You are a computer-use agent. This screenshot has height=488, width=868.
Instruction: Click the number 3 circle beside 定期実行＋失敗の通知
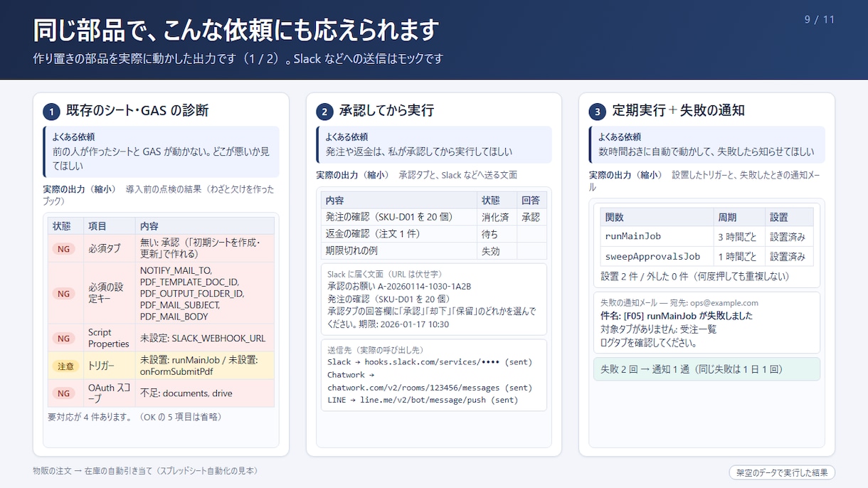598,112
